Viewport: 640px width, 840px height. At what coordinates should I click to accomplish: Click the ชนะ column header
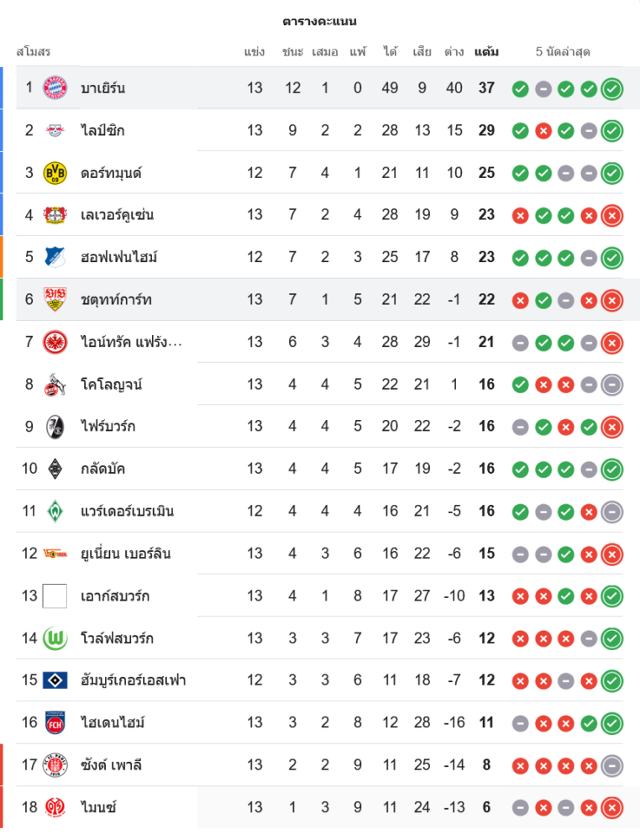292,52
